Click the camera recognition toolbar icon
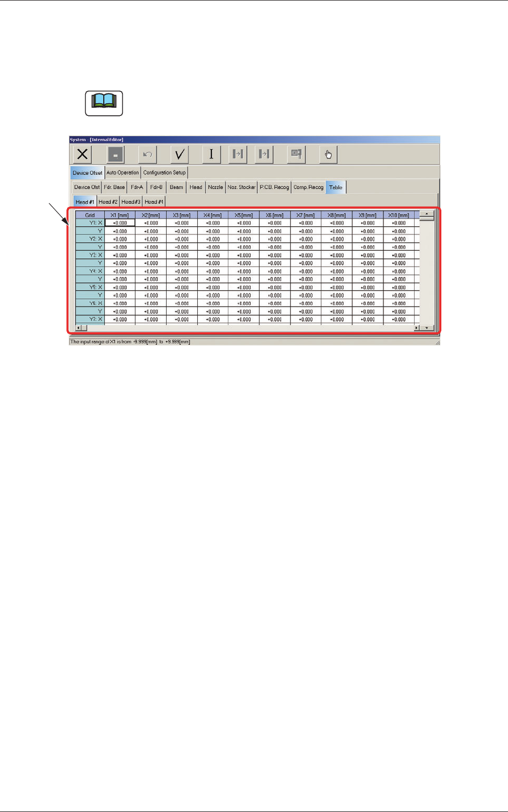 [x=296, y=154]
